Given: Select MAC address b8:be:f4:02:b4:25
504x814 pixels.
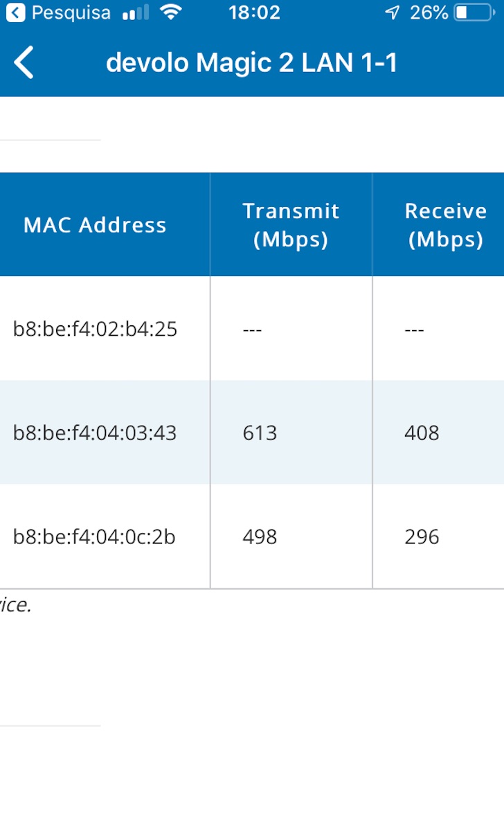Looking at the screenshot, I should 95,329.
